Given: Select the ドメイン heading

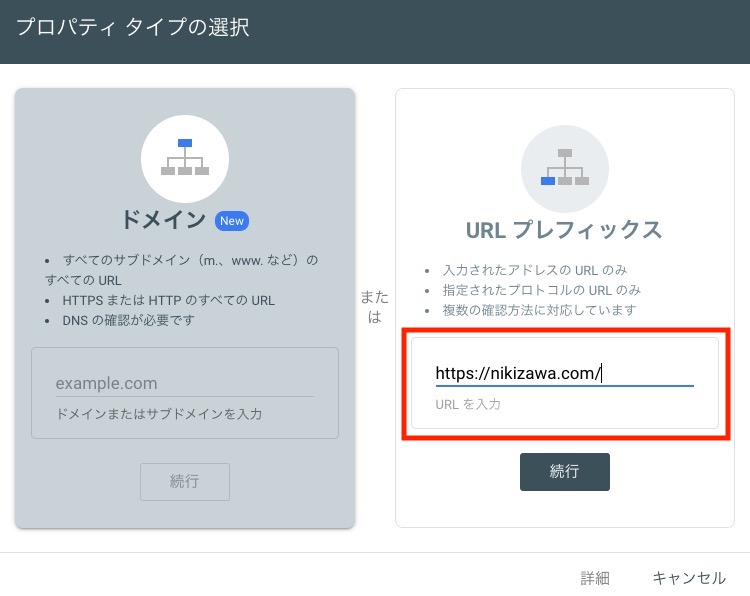Looking at the screenshot, I should pyautogui.click(x=164, y=220).
